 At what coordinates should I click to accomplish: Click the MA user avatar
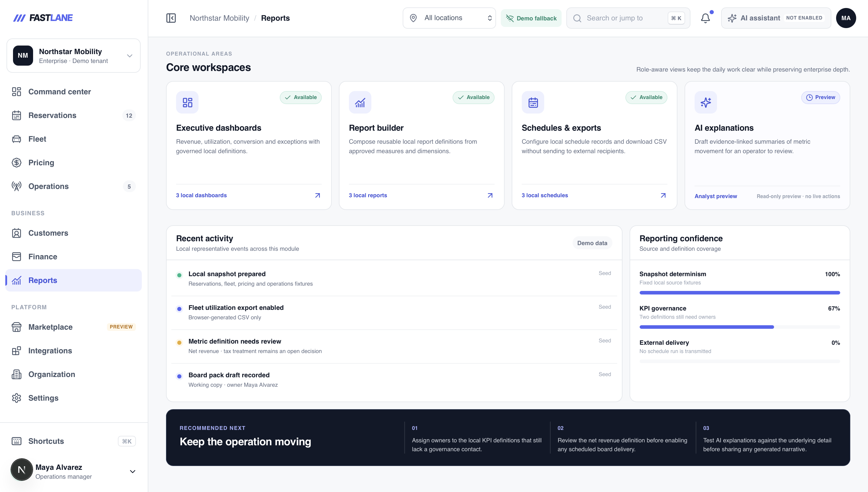(846, 18)
